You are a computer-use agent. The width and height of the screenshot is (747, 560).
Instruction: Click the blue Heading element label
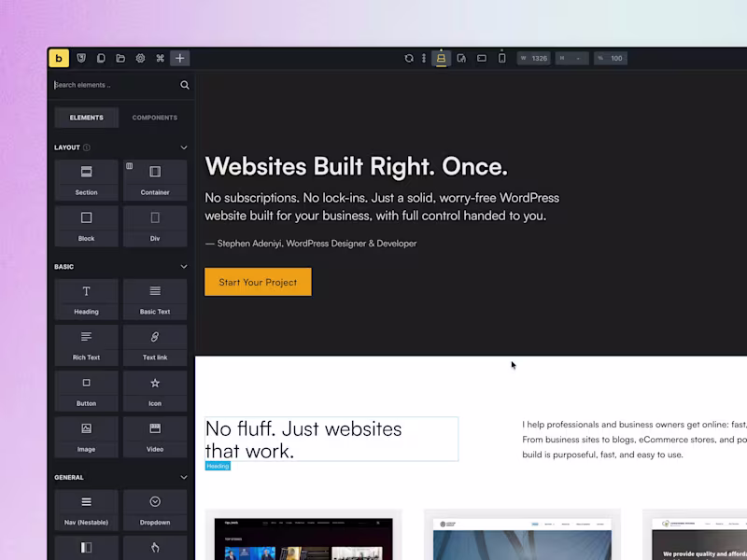tap(218, 466)
